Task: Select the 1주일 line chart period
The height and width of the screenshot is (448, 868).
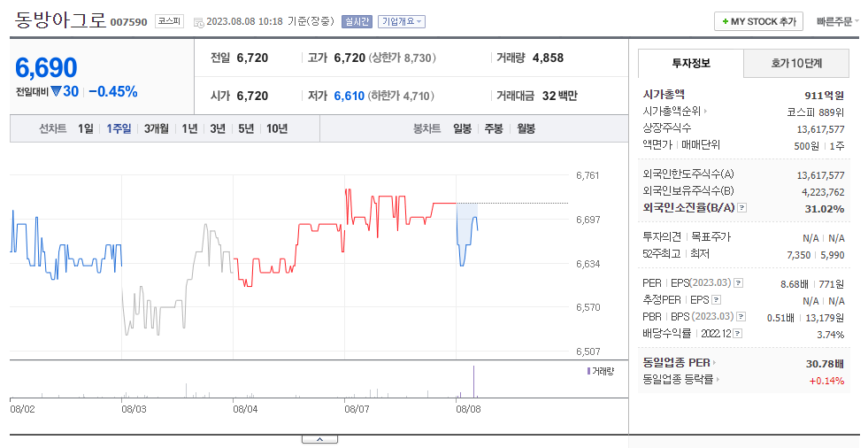Action: [119, 128]
